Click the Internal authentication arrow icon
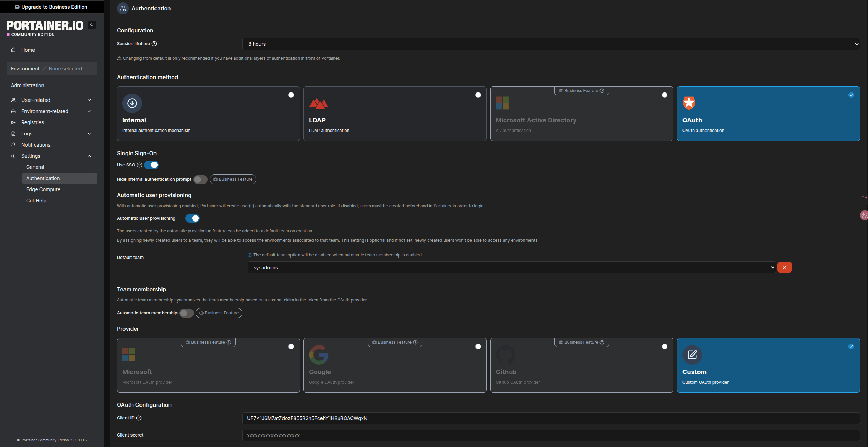Image resolution: width=868 pixels, height=447 pixels. pyautogui.click(x=132, y=103)
